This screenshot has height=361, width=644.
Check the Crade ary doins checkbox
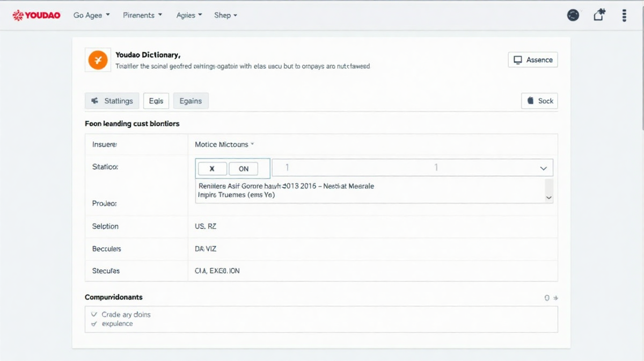click(94, 314)
